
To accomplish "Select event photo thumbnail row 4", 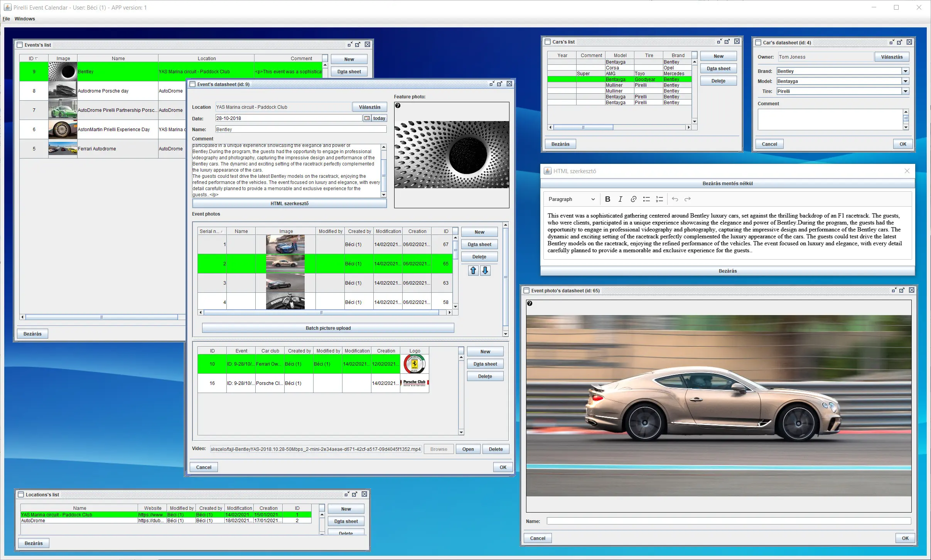I will pos(285,302).
